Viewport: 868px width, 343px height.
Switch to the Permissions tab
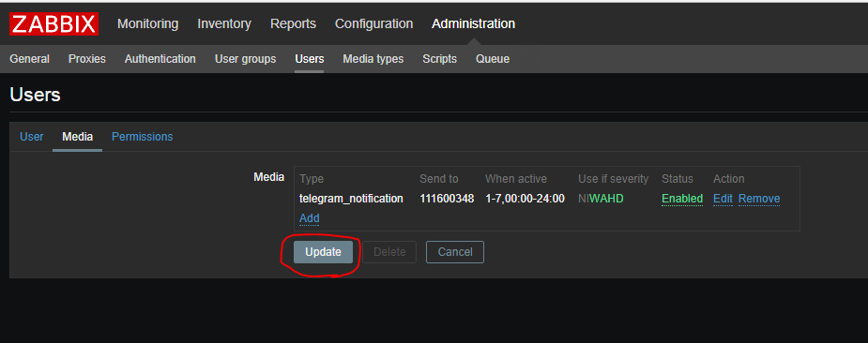coord(143,137)
